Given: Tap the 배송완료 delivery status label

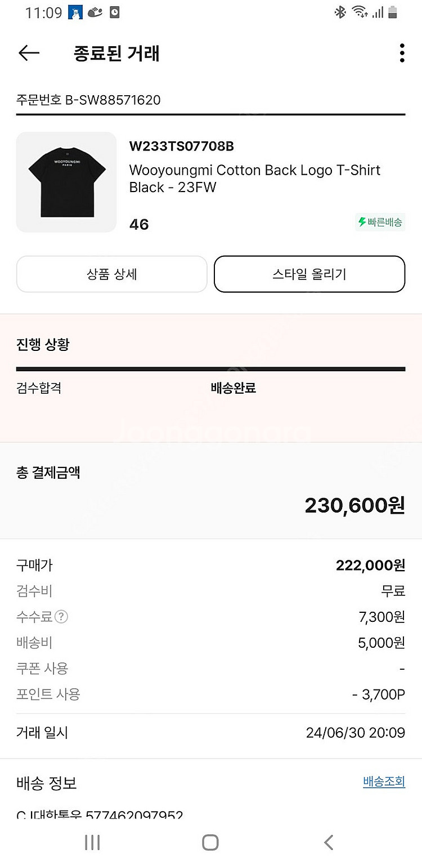Looking at the screenshot, I should click(x=233, y=388).
